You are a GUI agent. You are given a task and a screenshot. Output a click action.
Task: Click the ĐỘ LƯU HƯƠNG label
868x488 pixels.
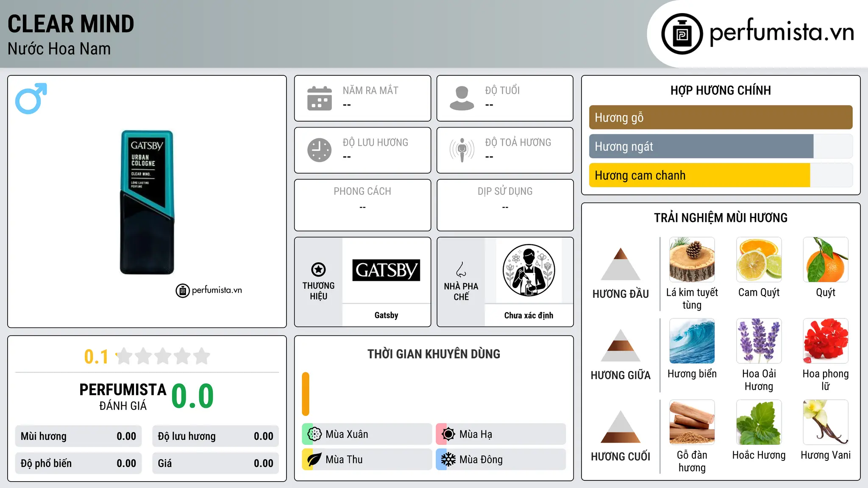[x=376, y=142]
